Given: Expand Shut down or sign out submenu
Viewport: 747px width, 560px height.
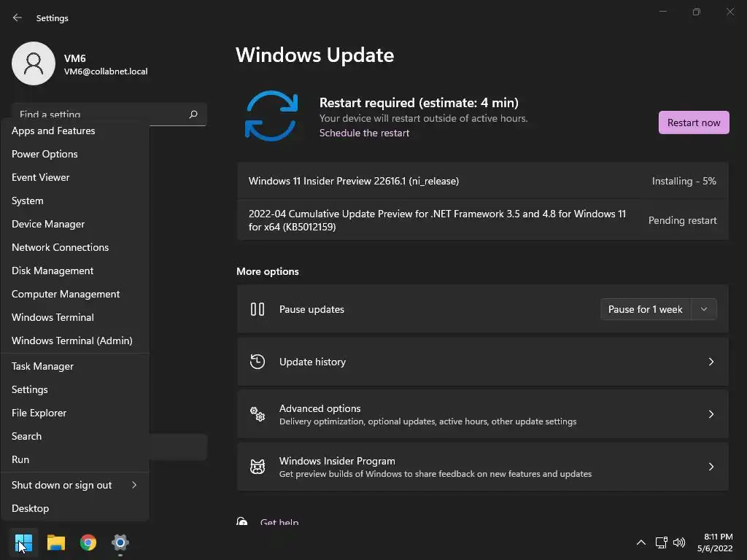Looking at the screenshot, I should (x=134, y=485).
